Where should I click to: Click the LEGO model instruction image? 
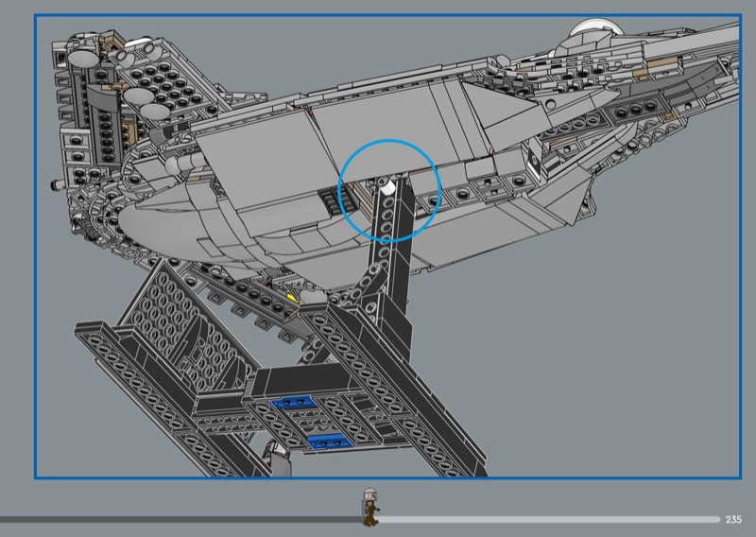click(387, 247)
